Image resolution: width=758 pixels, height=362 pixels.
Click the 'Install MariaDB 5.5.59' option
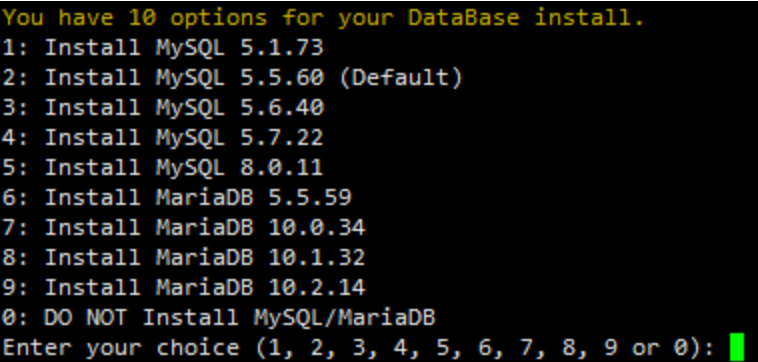point(176,198)
